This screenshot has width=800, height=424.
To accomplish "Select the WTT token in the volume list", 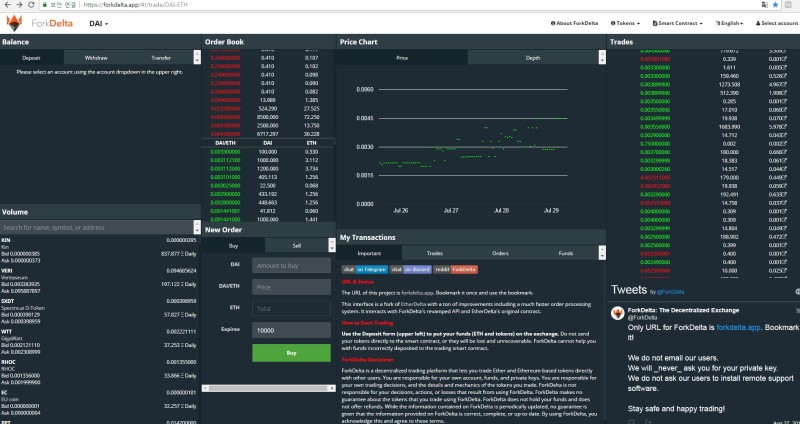I will click(99, 342).
